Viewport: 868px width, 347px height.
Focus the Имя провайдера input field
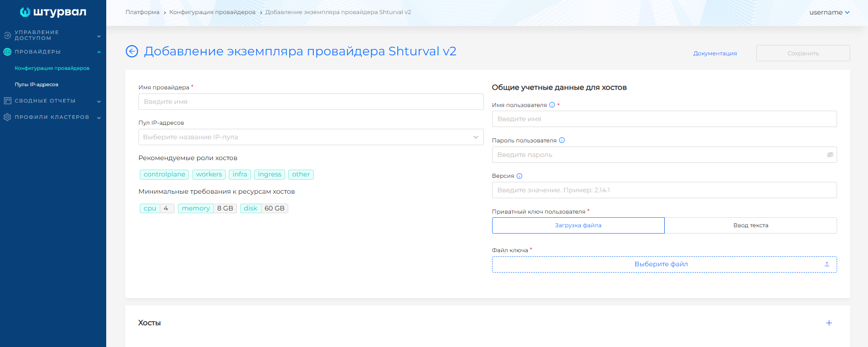[311, 102]
